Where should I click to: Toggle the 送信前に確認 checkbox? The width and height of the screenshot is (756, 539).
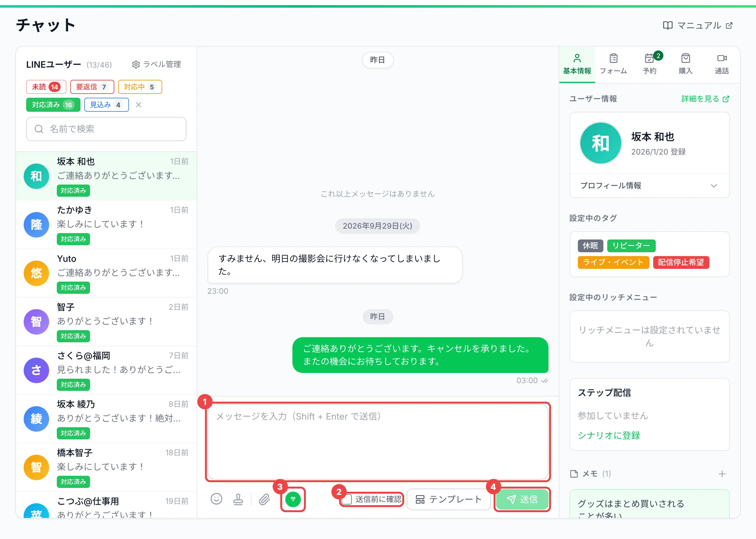tap(347, 499)
